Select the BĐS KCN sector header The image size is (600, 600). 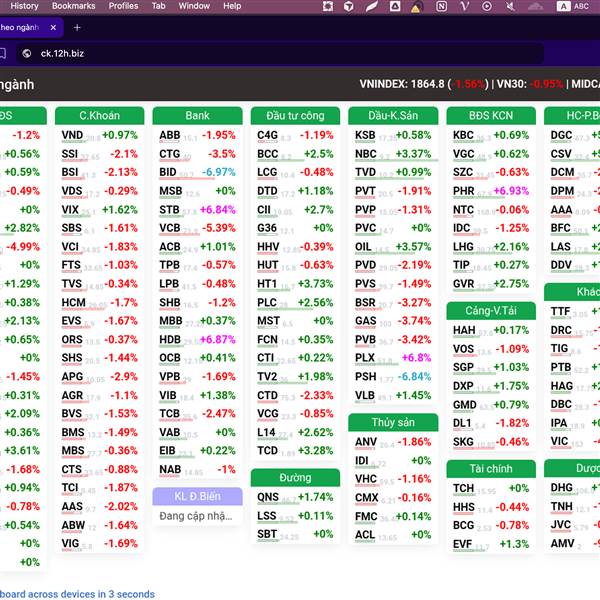click(491, 116)
